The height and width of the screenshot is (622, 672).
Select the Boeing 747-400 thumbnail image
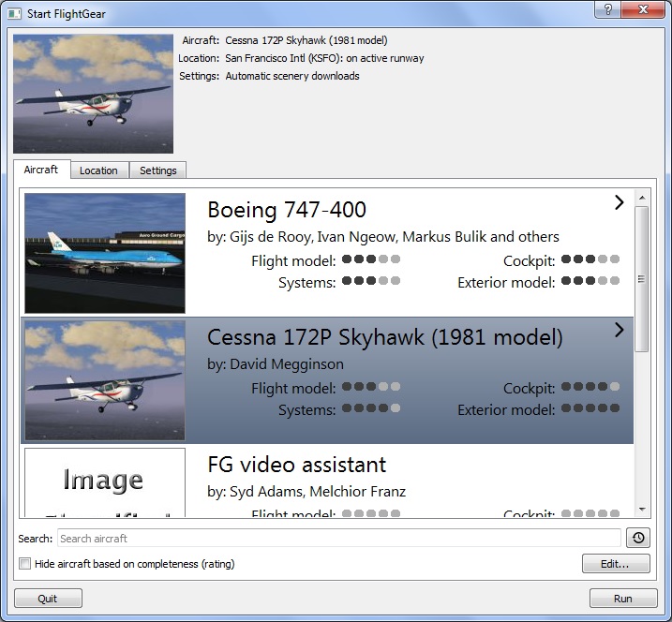(x=105, y=253)
